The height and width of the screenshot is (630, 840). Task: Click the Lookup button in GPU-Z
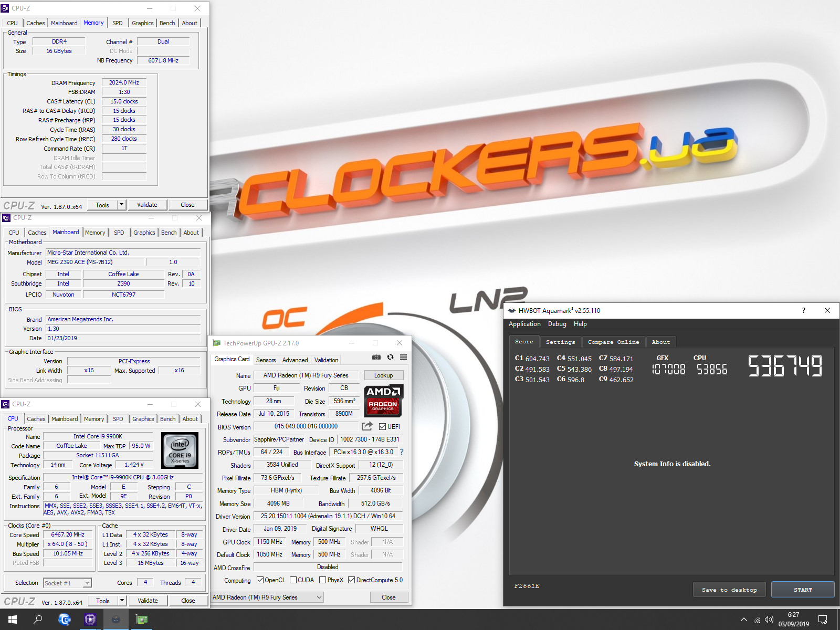point(383,375)
